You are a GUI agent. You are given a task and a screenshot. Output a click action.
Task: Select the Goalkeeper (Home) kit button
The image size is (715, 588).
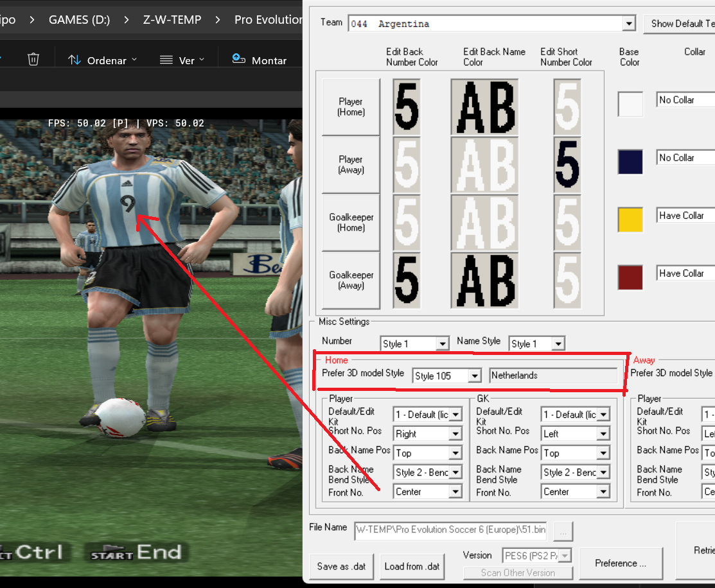tap(351, 223)
